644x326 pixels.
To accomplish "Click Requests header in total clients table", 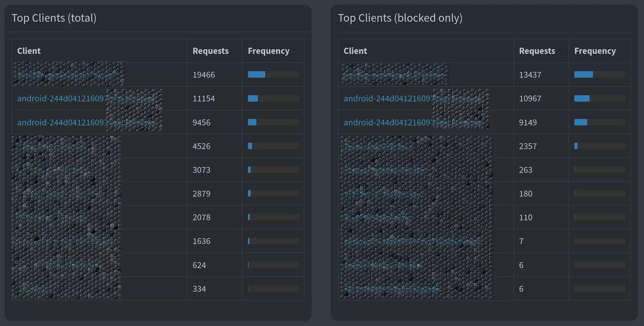I will (210, 51).
